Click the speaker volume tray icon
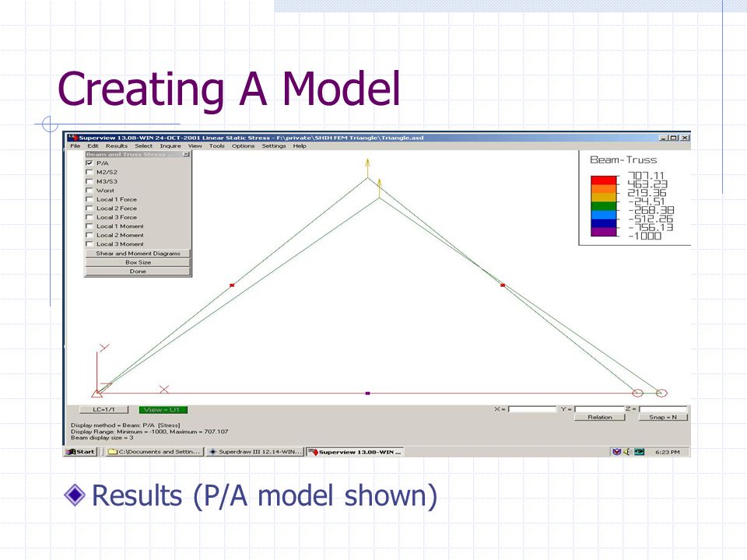 coord(627,451)
